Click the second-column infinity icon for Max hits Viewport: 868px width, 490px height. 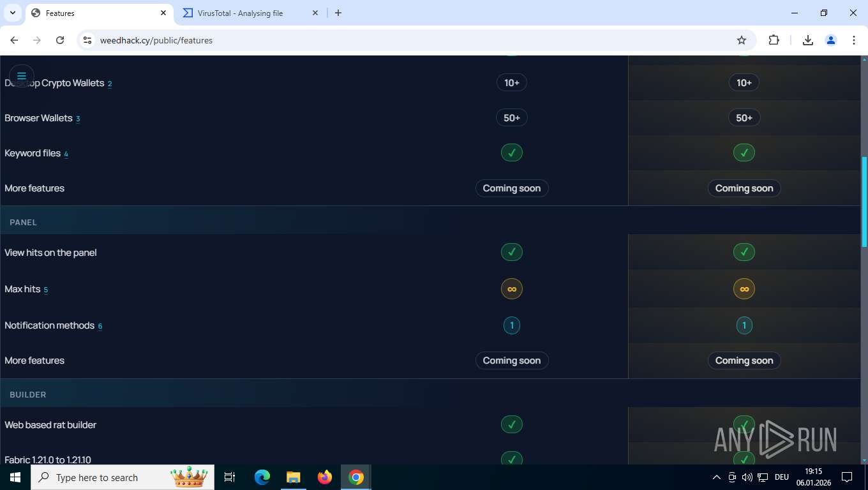coord(744,289)
